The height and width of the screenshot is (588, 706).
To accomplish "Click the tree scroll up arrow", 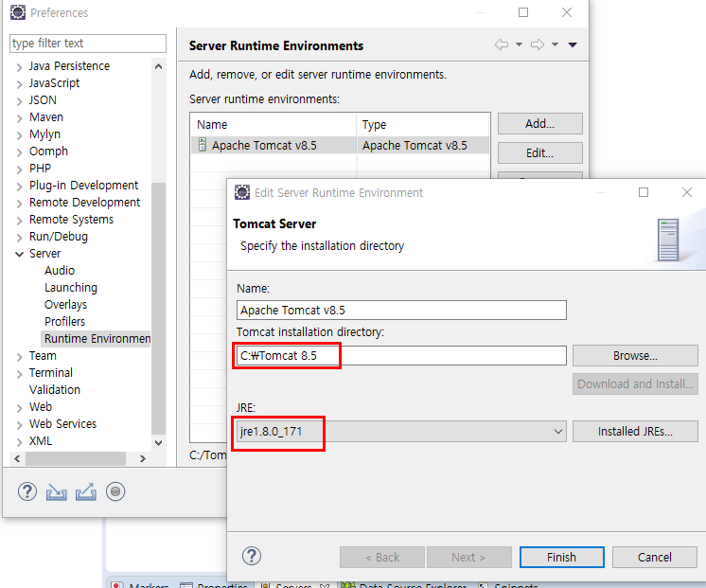I will (158, 66).
